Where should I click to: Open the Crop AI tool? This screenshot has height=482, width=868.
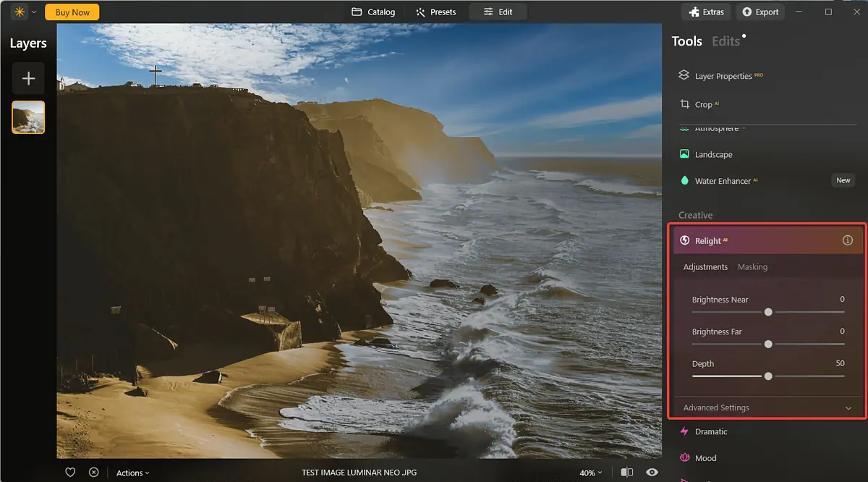click(703, 104)
